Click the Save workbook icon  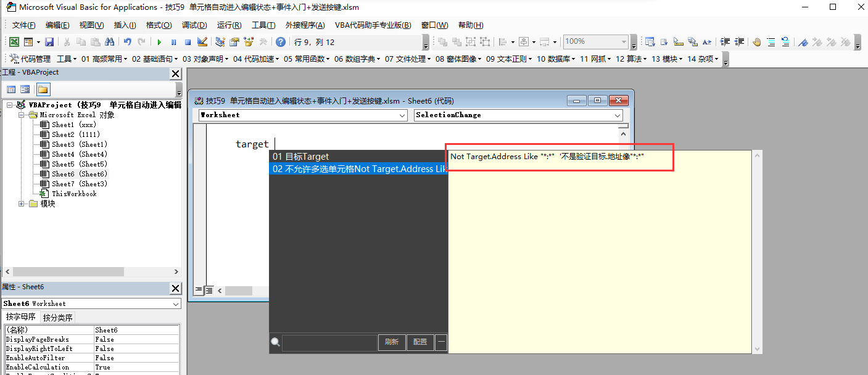49,42
